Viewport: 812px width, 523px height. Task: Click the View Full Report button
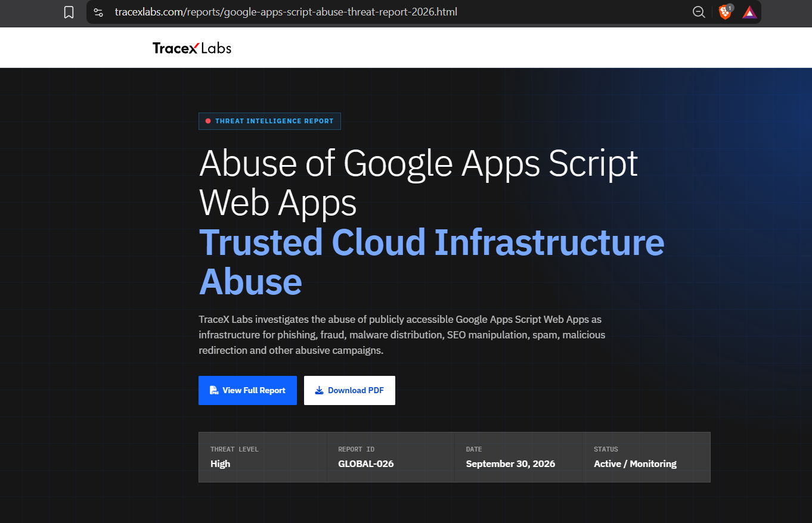click(x=247, y=390)
